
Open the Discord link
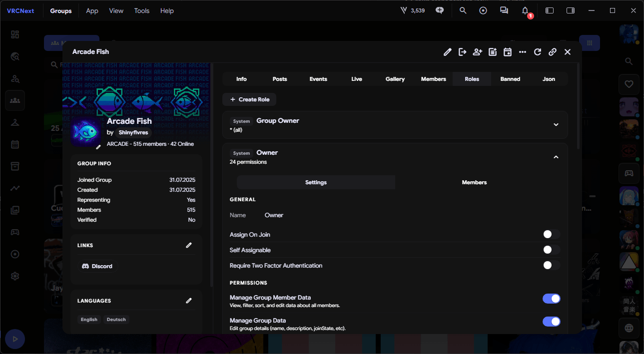click(x=97, y=266)
